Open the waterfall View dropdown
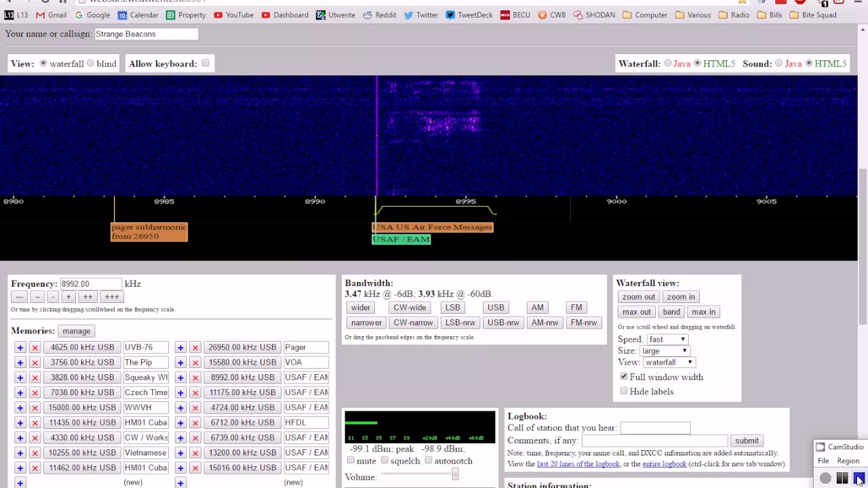This screenshot has width=868, height=488. point(668,363)
